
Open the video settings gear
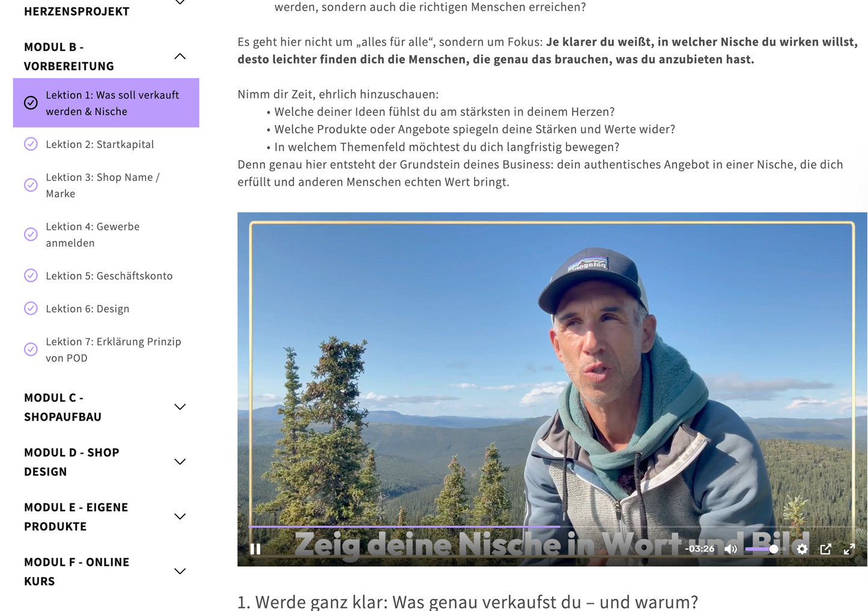[x=802, y=549]
